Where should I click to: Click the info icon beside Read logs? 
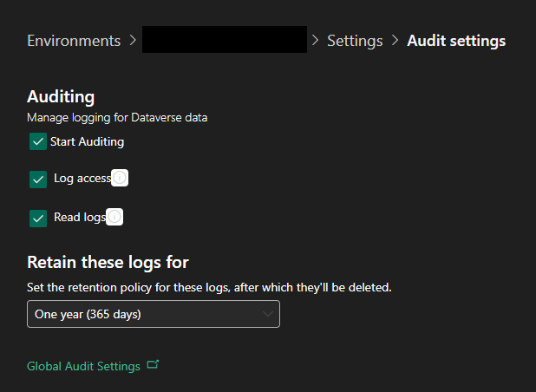tap(114, 217)
